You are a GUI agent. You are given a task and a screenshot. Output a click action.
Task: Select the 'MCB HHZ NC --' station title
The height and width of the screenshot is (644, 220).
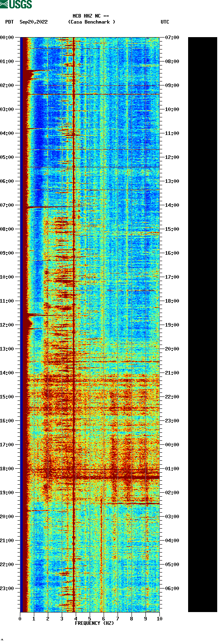tap(91, 16)
